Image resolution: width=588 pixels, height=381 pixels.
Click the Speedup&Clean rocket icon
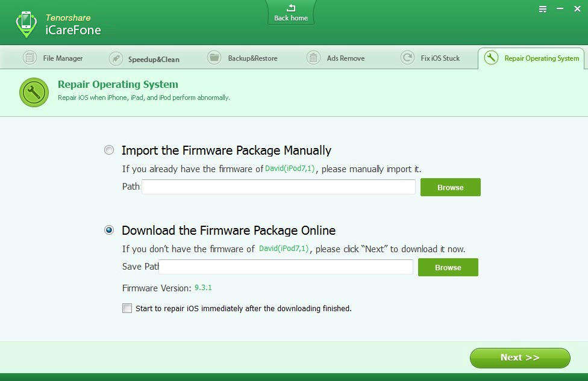click(x=116, y=59)
